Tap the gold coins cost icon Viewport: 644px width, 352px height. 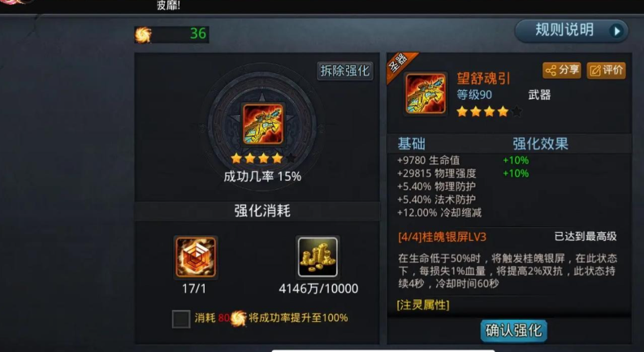[x=318, y=257]
